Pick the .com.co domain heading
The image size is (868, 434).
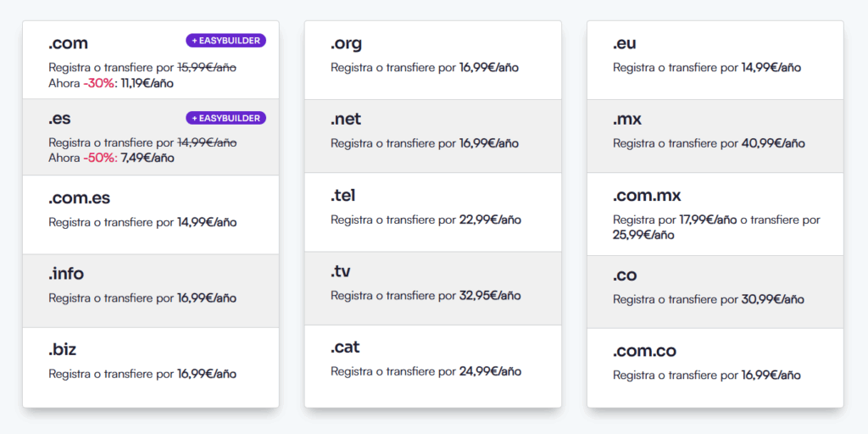click(x=644, y=351)
